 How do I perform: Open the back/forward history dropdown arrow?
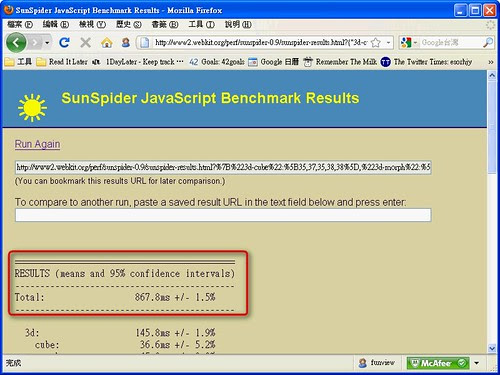tap(47, 43)
